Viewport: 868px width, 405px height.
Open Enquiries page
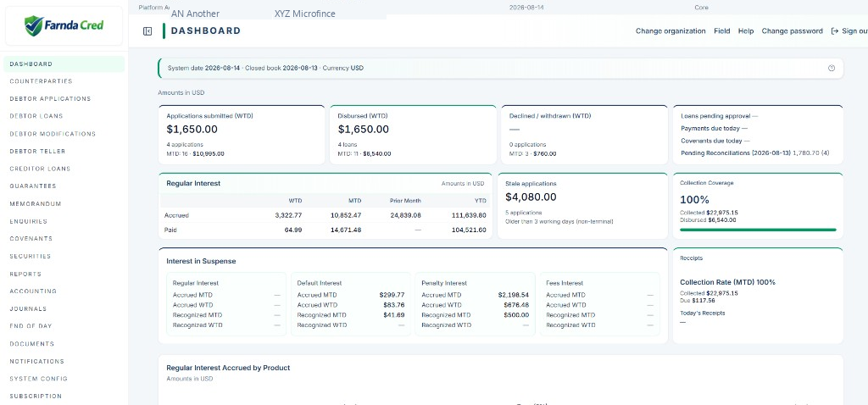coord(64,221)
